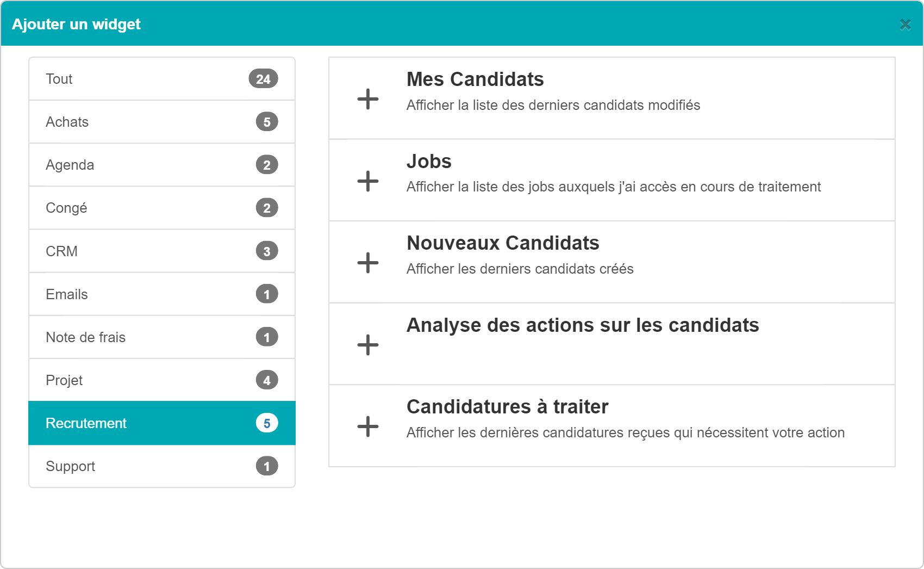Add Candidatures à traiter widget plus icon
This screenshot has height=569, width=924.
tap(368, 426)
